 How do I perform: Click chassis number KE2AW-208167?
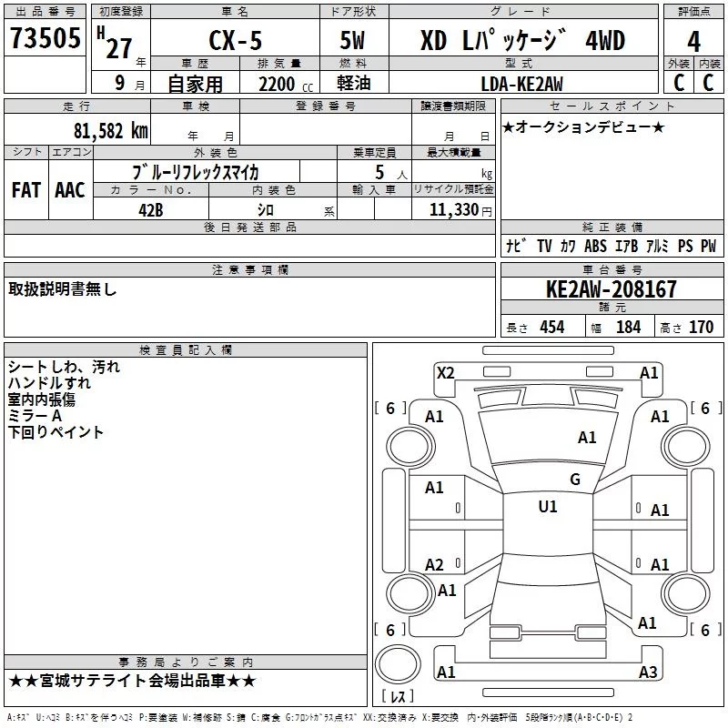click(x=612, y=289)
